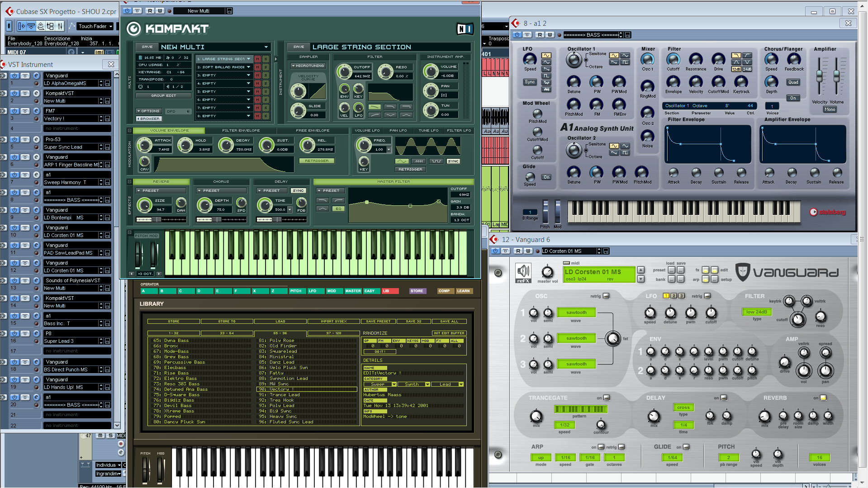Open the Kompakt Master Filter preset dropdown
Viewport: 868px width, 488px height.
pos(331,191)
